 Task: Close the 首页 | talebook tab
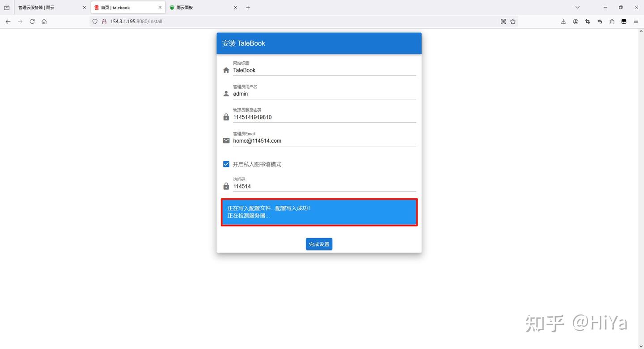160,8
